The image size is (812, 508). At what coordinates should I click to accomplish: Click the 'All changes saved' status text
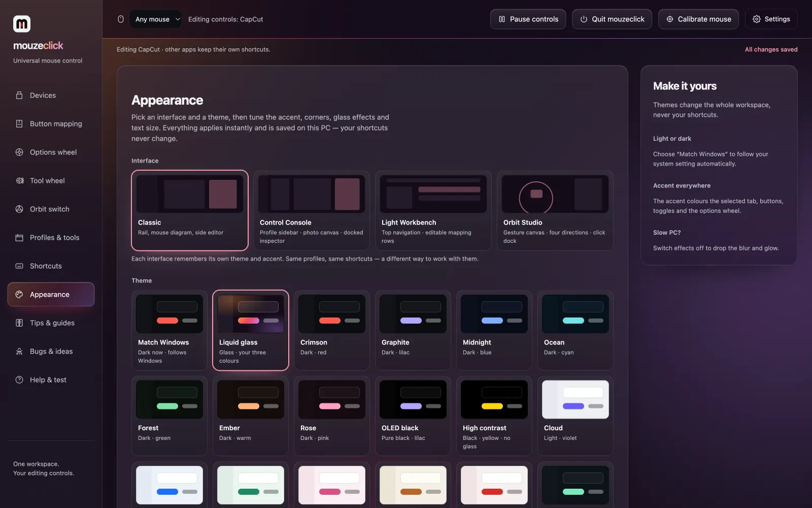click(x=771, y=49)
